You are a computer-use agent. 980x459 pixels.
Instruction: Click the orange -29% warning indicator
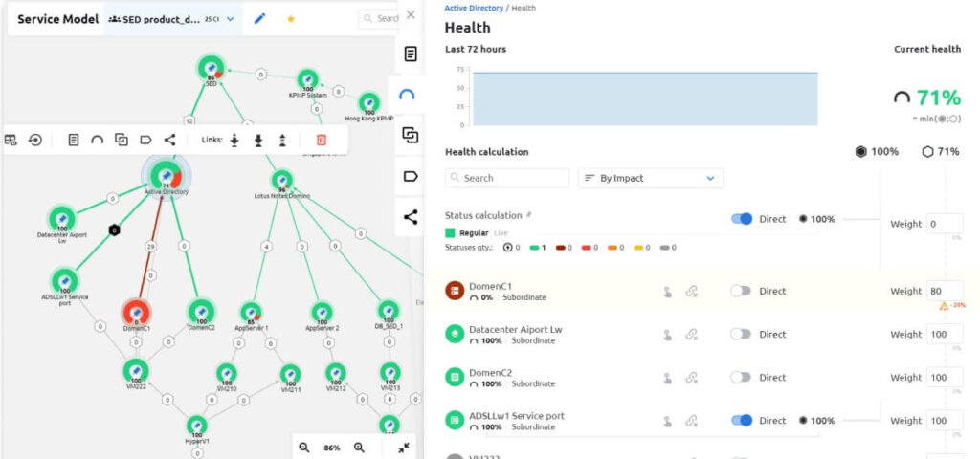(952, 306)
